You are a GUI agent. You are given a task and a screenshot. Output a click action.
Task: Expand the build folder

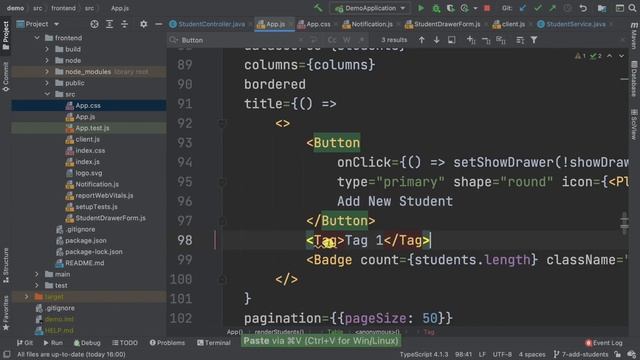coord(47,49)
